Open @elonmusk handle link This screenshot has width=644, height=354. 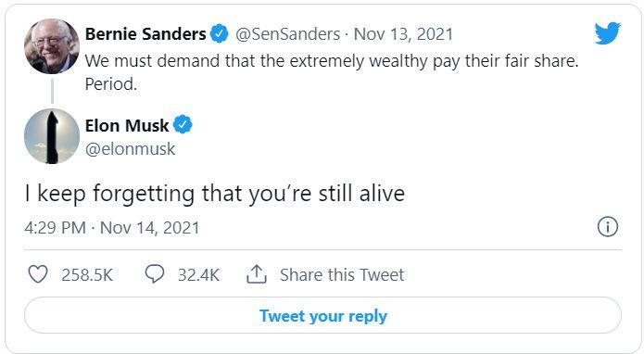tap(131, 149)
